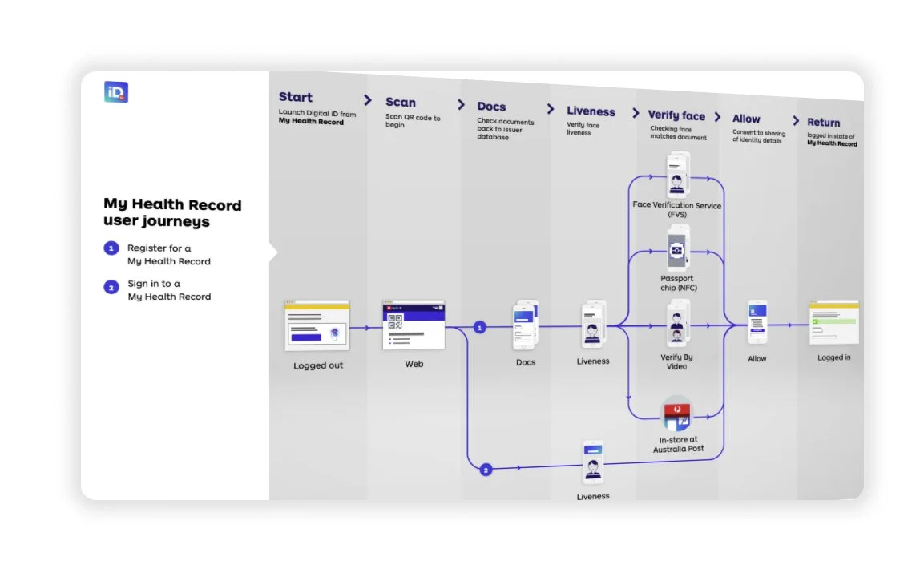This screenshot has height=565, width=924.
Task: Click the Face Verification Service phone icon
Action: pyautogui.click(x=678, y=175)
